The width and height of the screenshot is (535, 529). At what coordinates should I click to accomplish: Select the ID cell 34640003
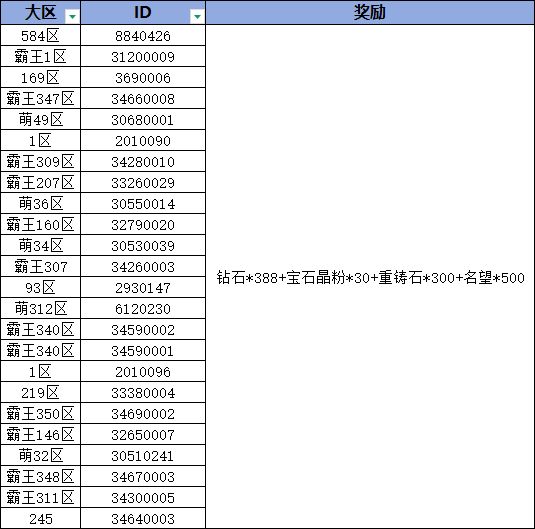pos(143,518)
